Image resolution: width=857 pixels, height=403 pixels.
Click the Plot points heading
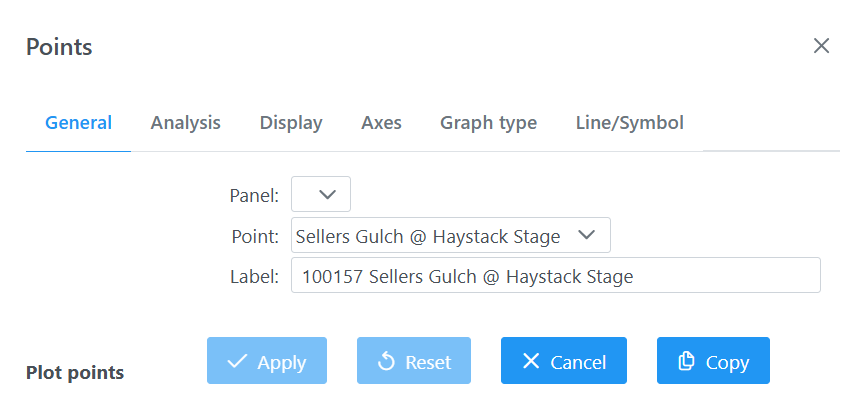click(x=75, y=373)
